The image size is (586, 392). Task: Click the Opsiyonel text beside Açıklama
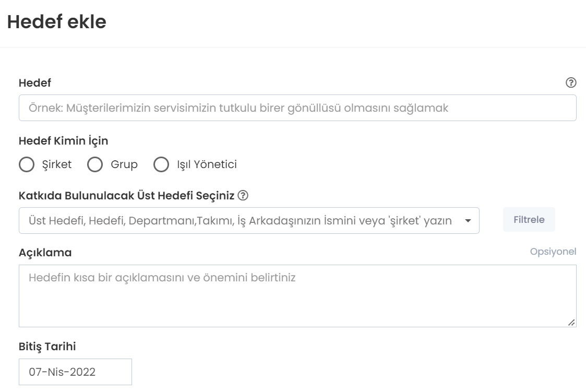click(x=553, y=252)
